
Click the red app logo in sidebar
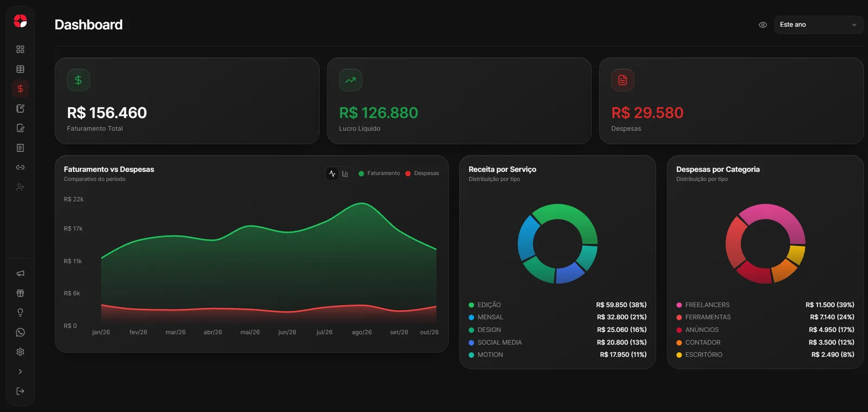click(20, 21)
